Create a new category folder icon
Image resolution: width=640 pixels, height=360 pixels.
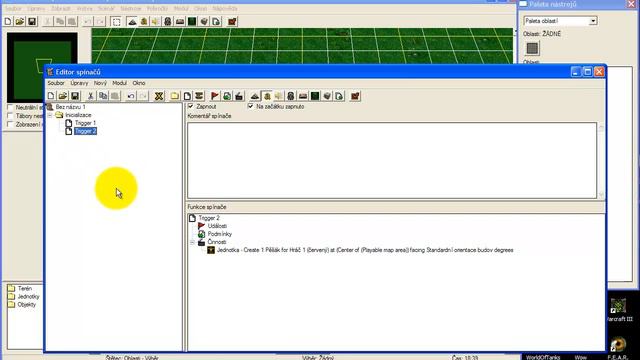tap(175, 96)
